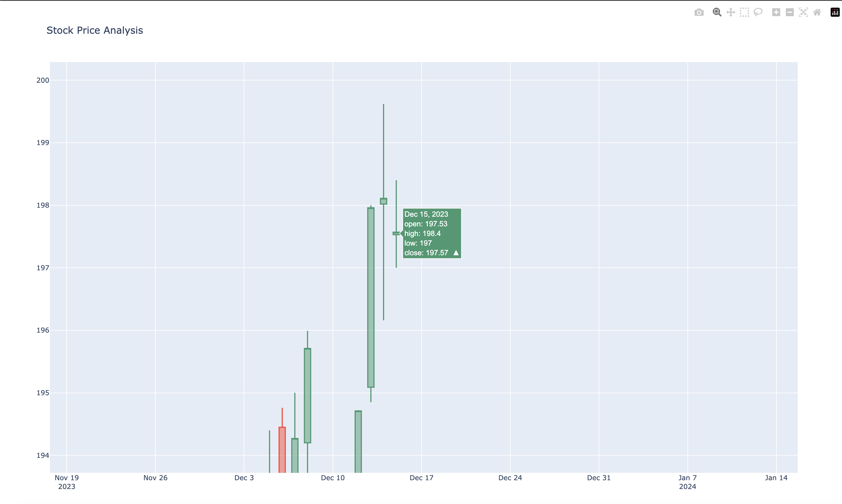
Task: Click the Dec 15 candlestick body
Action: click(x=396, y=233)
